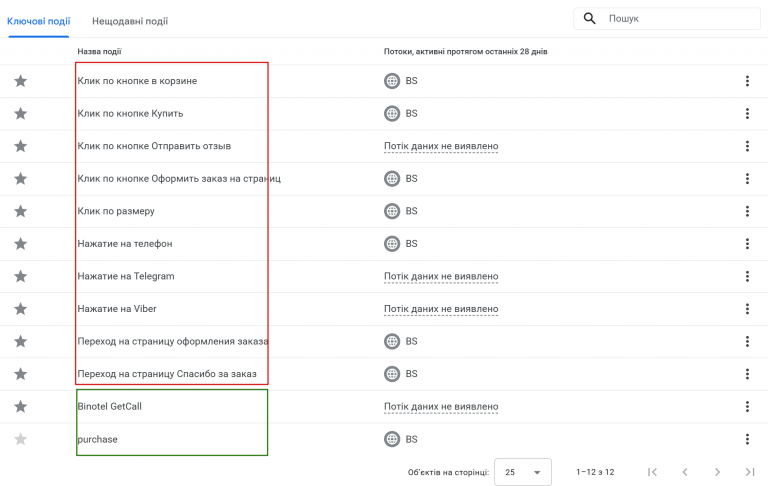
Task: Open three-dot menu for Переход на страницу Спасибо за заказ
Action: click(x=747, y=374)
